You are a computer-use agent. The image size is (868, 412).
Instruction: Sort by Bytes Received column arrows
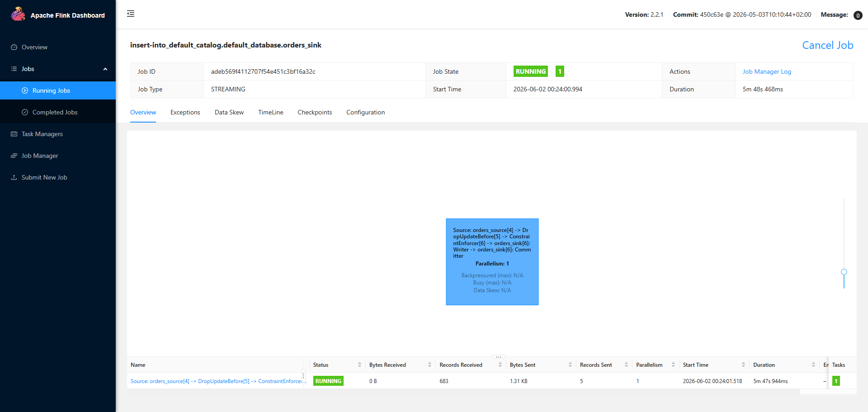[x=429, y=365]
